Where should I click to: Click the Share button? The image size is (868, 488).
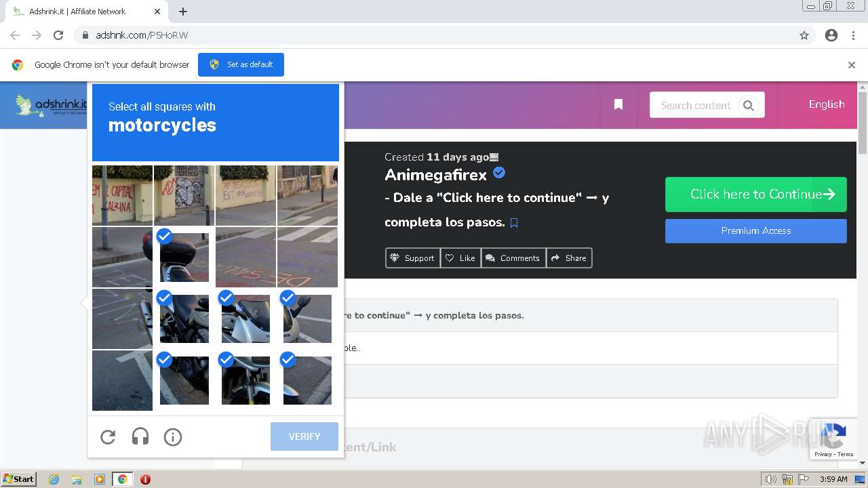(569, 258)
